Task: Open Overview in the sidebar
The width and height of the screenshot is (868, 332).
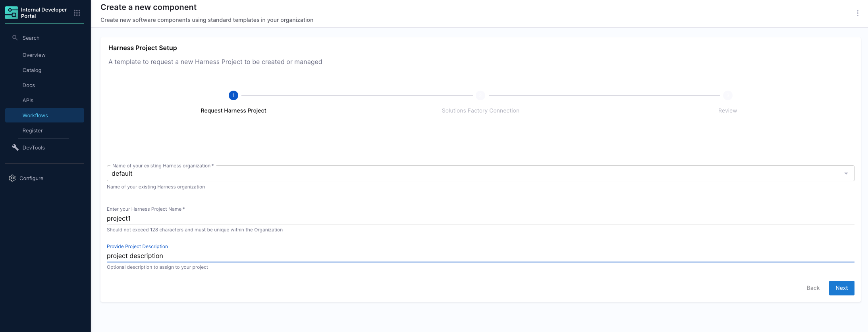Action: pyautogui.click(x=34, y=55)
